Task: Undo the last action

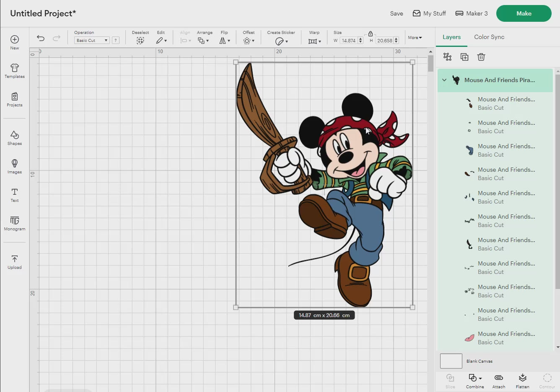Action: (41, 38)
